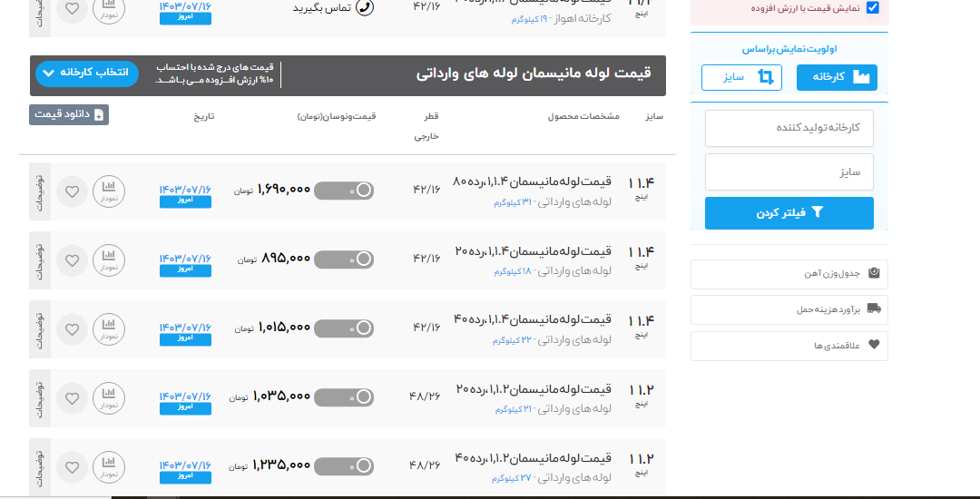Click the کارخانه تولید کننده input field
The width and height of the screenshot is (980, 499).
(x=789, y=128)
